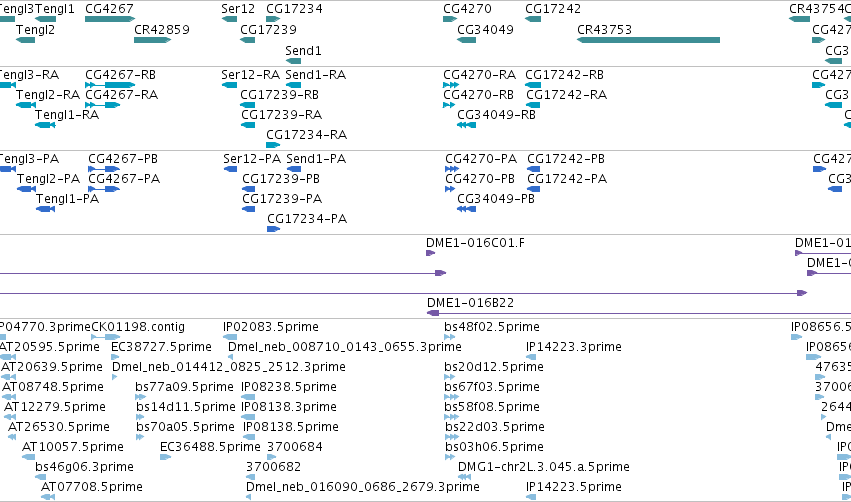851x502 pixels.
Task: Click the CG34049 gene label
Action: coord(485,30)
